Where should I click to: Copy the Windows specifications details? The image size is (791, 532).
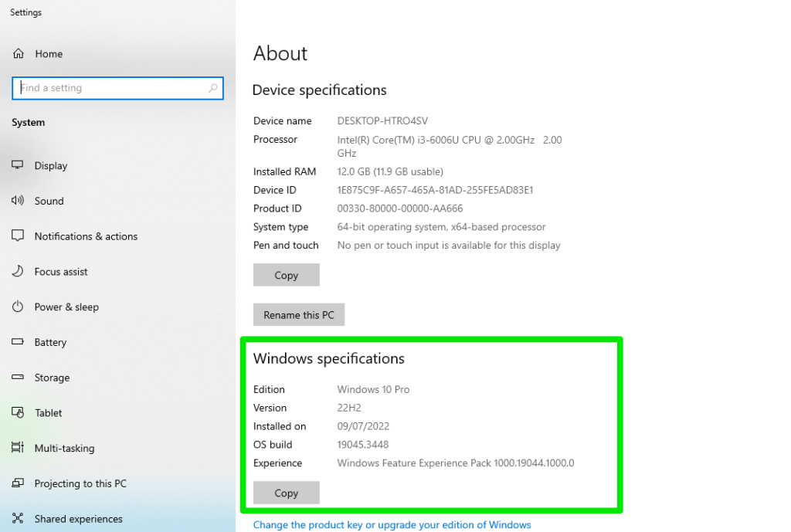point(286,493)
